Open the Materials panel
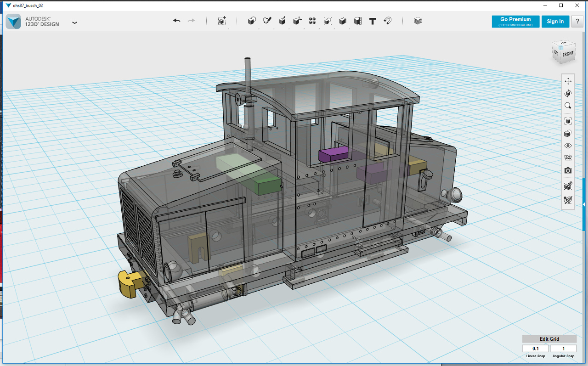This screenshot has height=366, width=588. (x=418, y=21)
